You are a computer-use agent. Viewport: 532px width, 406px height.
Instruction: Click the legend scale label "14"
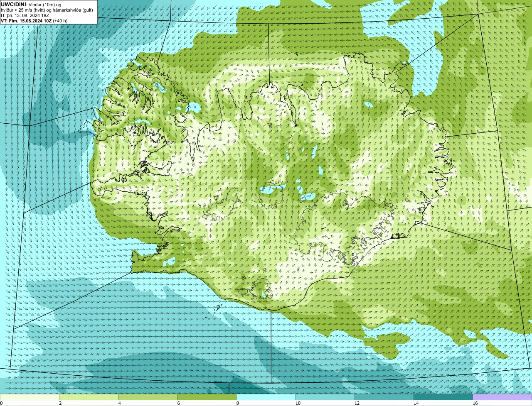point(416,403)
